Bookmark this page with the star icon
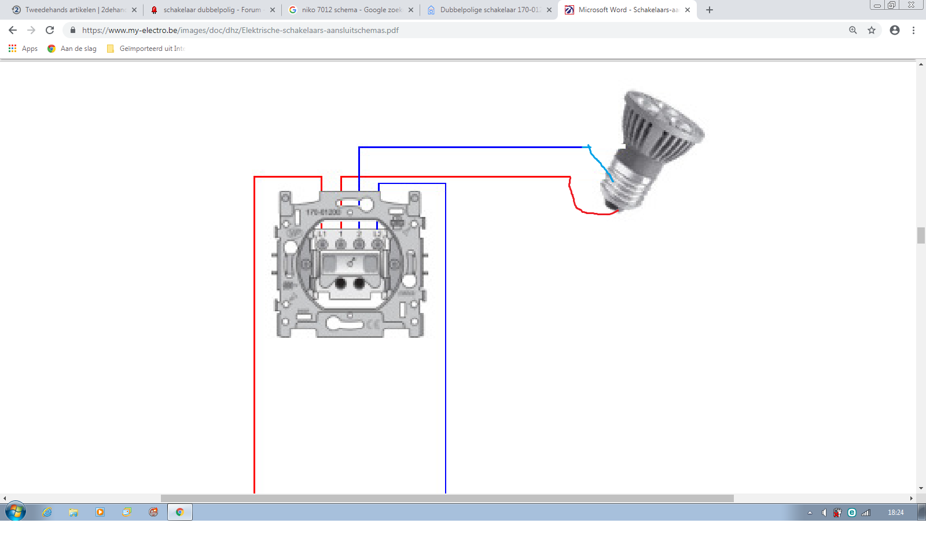Viewport: 926px width, 560px height. (x=872, y=30)
